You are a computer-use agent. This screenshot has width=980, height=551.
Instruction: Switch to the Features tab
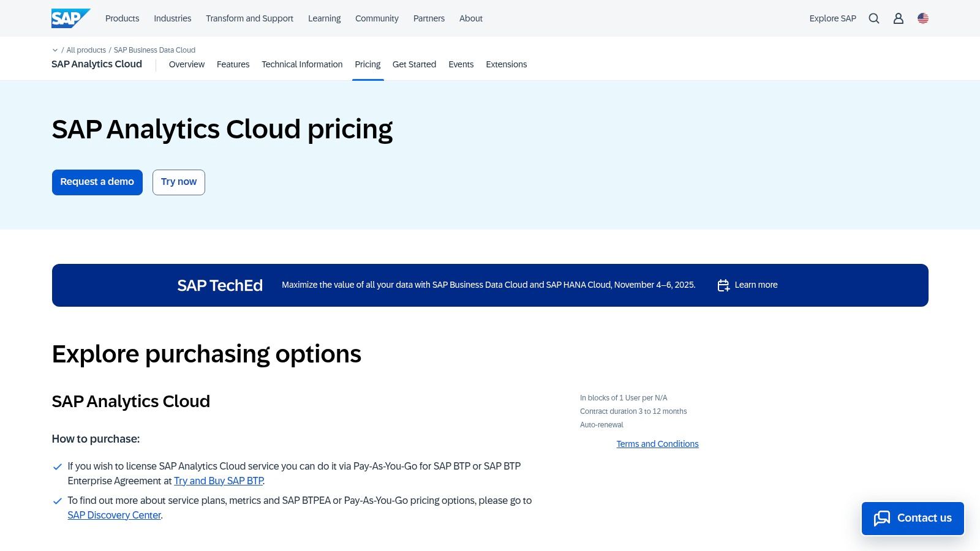click(233, 64)
